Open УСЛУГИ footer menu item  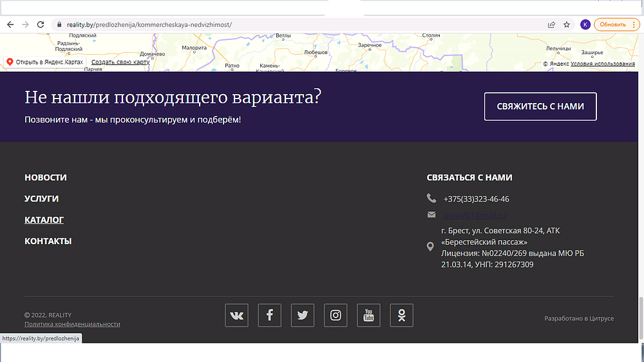[41, 199]
